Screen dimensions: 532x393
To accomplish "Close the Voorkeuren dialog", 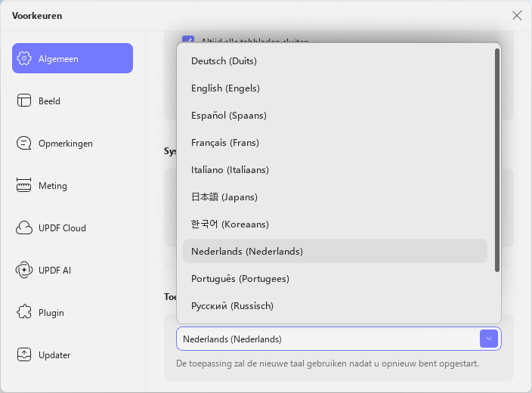I will coord(517,15).
